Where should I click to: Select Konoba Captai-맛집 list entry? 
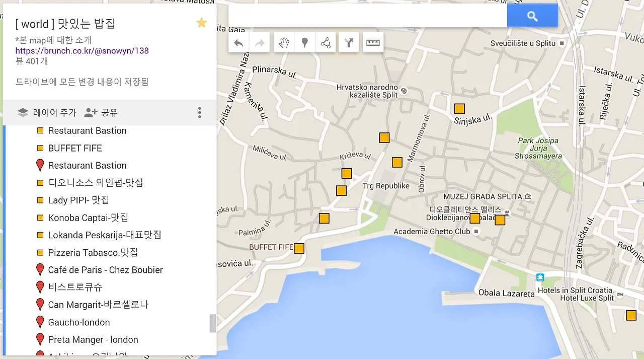click(x=88, y=218)
